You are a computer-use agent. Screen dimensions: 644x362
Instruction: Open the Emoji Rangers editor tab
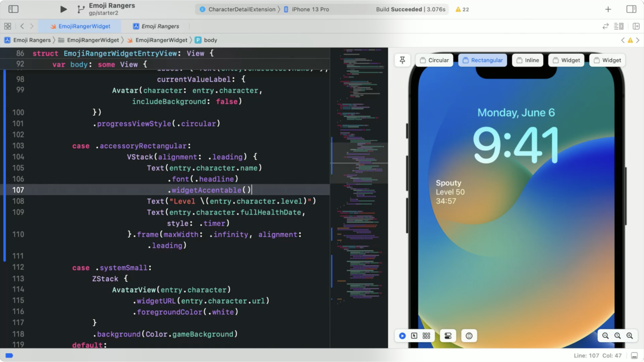156,26
